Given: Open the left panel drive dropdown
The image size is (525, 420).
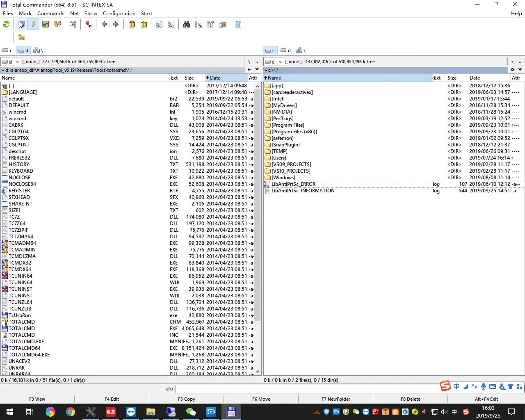Looking at the screenshot, I should click(x=11, y=62).
